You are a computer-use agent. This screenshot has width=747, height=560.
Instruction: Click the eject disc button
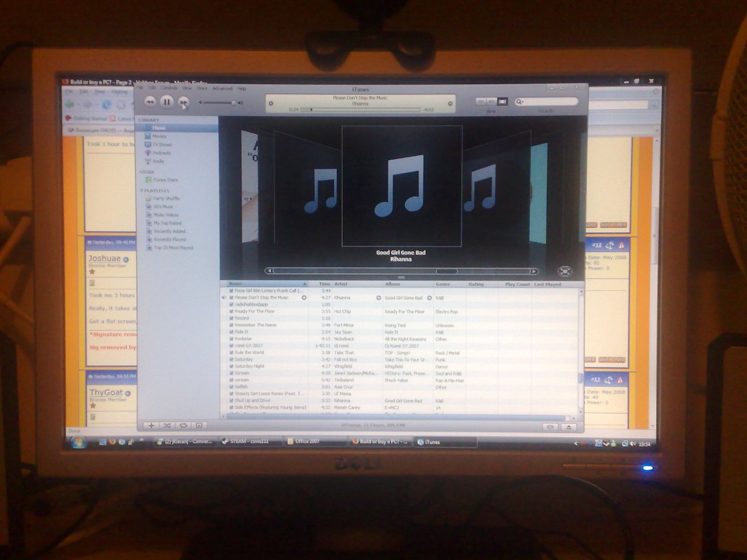(x=569, y=427)
